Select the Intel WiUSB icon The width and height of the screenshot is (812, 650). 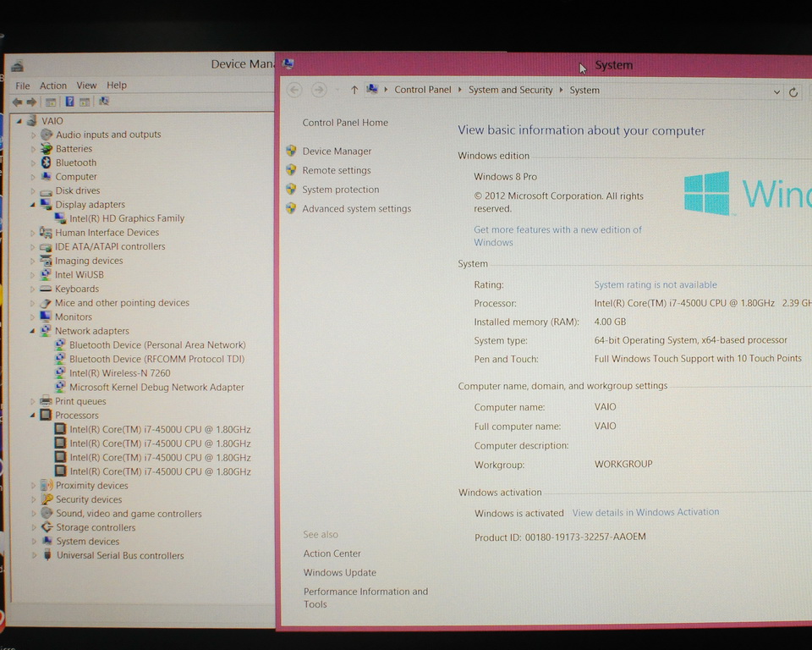click(x=46, y=274)
